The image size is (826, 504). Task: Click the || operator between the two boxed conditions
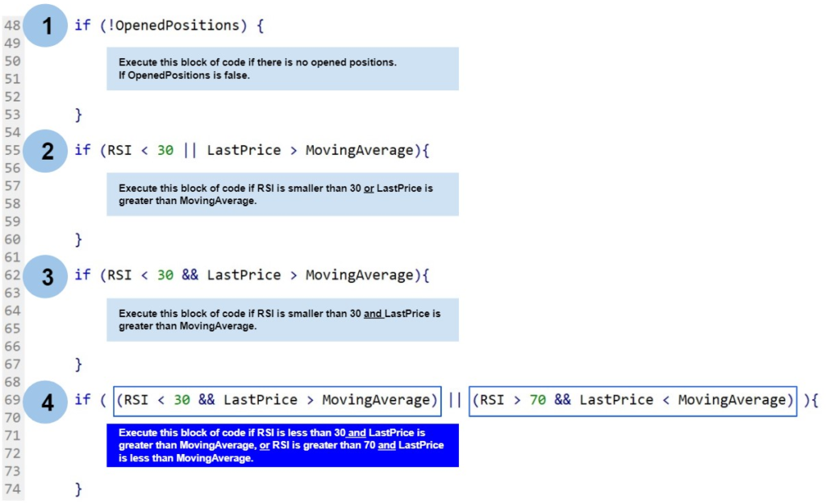(455, 400)
